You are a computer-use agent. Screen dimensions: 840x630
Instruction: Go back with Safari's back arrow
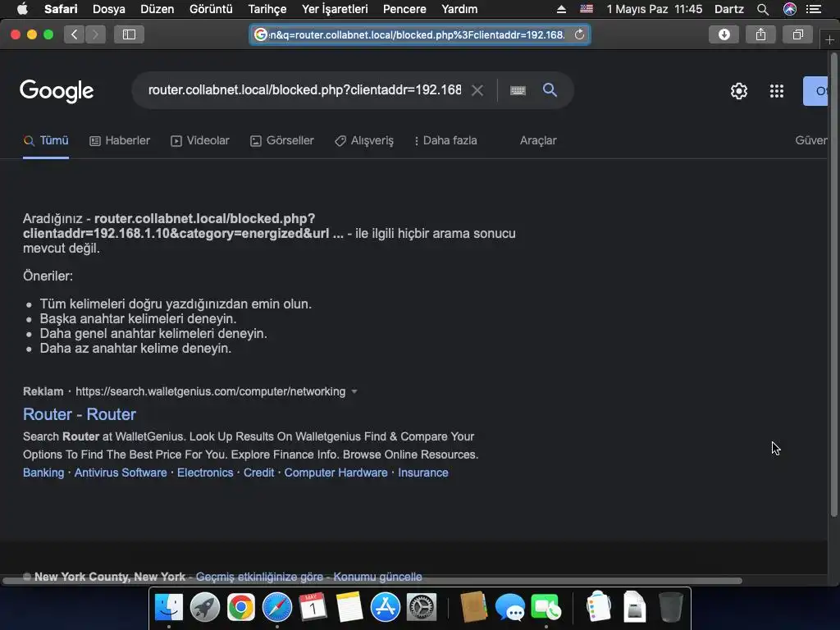pos(75,34)
